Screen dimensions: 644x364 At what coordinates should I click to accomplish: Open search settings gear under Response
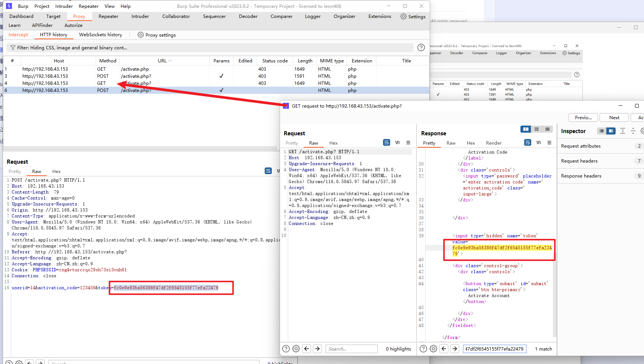click(x=433, y=349)
